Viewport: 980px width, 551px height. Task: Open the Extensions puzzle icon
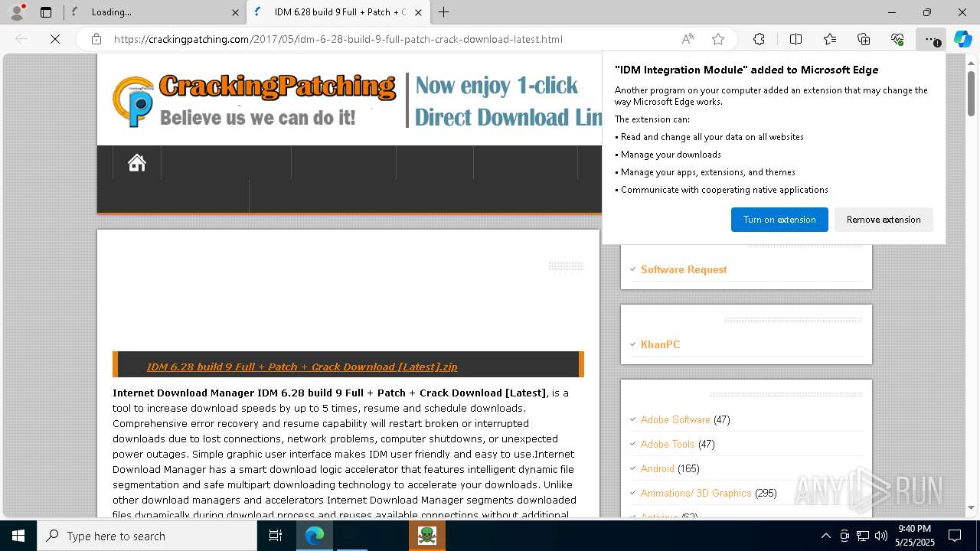point(759,39)
